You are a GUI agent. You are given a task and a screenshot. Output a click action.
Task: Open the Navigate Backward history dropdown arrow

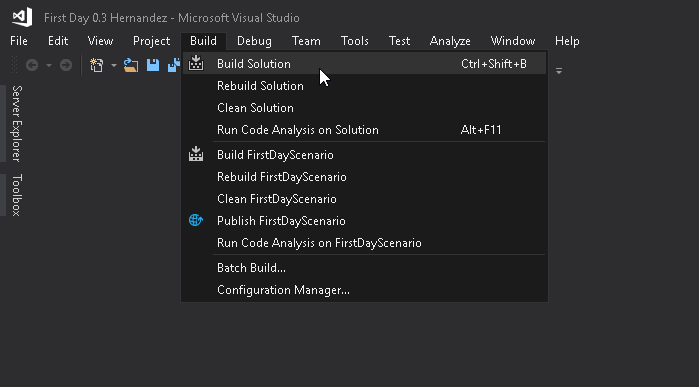tap(49, 66)
